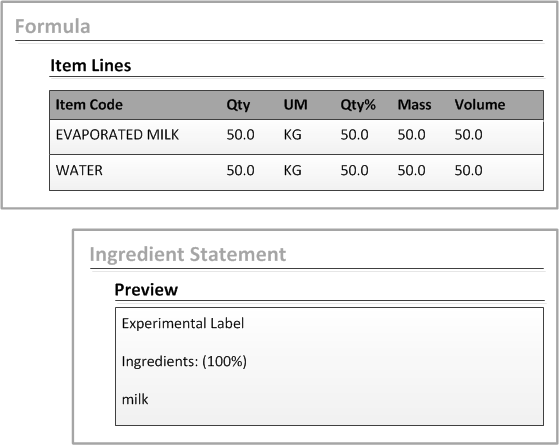The width and height of the screenshot is (559, 445).
Task: Click the Formula section title
Action: [x=53, y=26]
